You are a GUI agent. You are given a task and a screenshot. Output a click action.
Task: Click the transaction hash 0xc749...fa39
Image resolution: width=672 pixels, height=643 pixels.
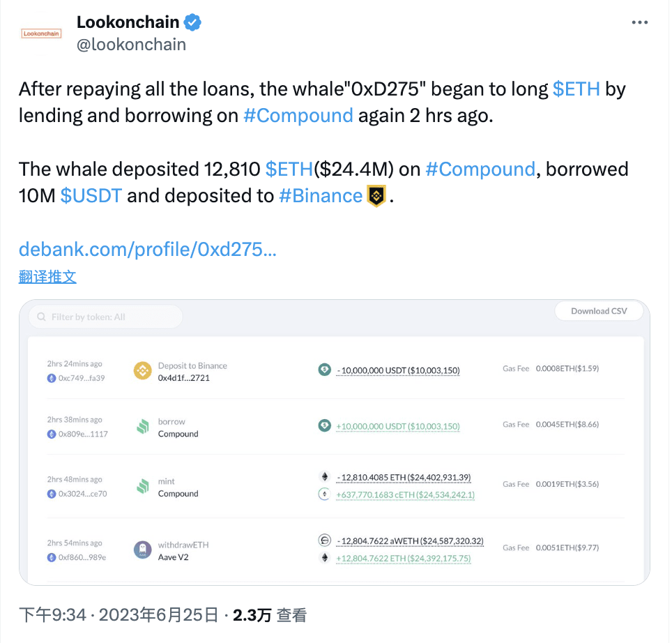click(x=82, y=379)
